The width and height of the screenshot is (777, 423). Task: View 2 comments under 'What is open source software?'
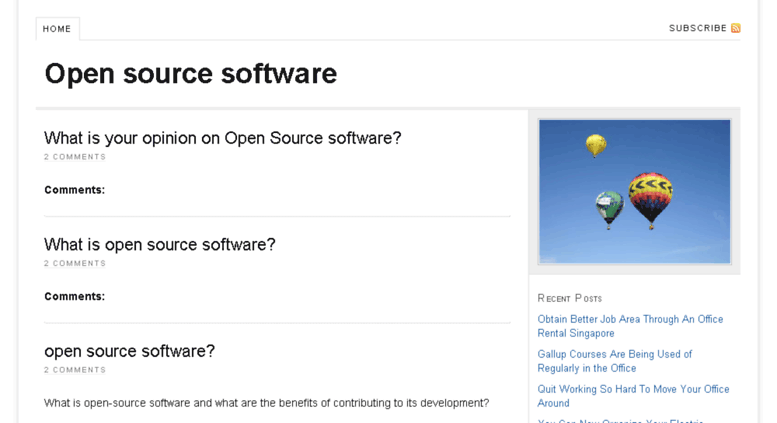[75, 263]
